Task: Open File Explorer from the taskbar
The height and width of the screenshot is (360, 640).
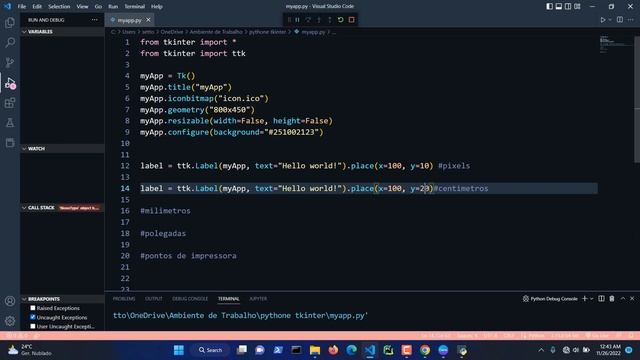Action: point(315,350)
